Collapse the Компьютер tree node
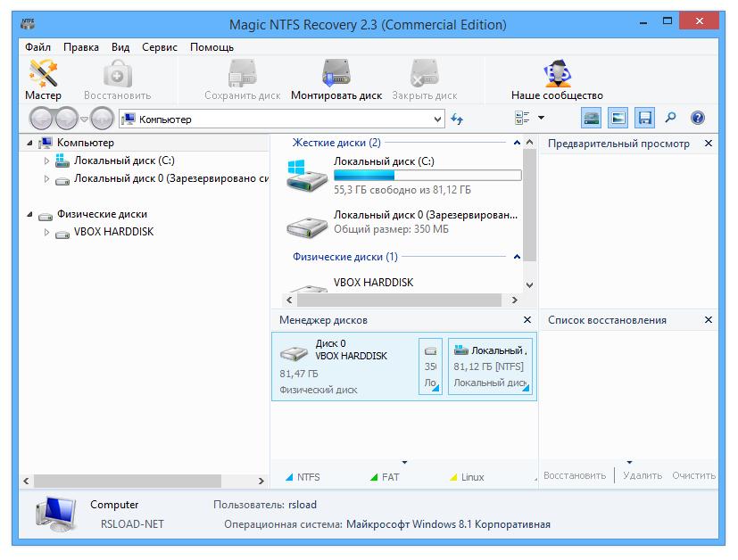The height and width of the screenshot is (560, 738). click(29, 143)
